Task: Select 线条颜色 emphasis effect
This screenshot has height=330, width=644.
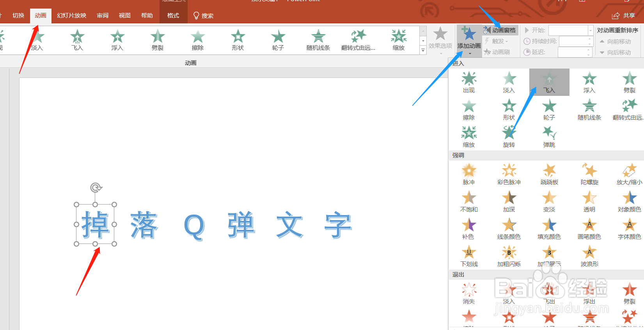Action: click(x=509, y=229)
